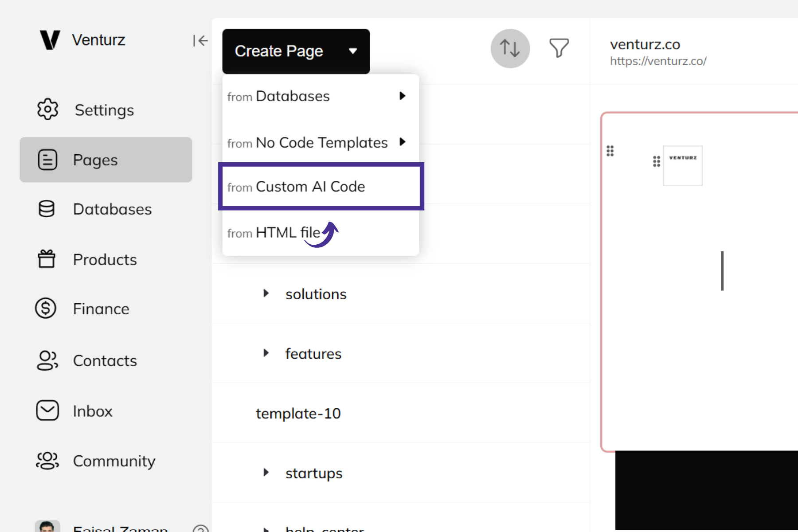Select the solutions page row
Image resolution: width=798 pixels, height=532 pixels.
point(401,293)
